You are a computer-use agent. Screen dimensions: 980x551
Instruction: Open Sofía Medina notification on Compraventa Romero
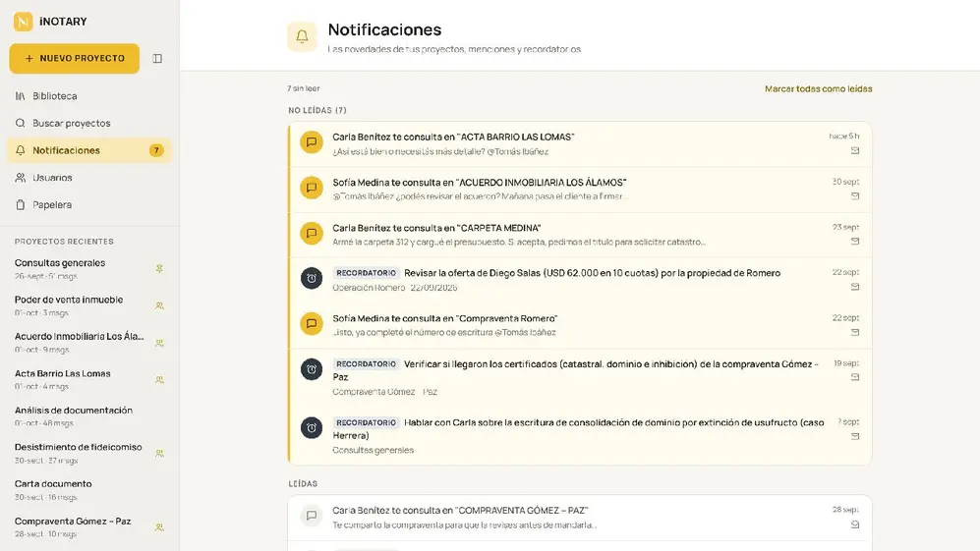tap(581, 325)
